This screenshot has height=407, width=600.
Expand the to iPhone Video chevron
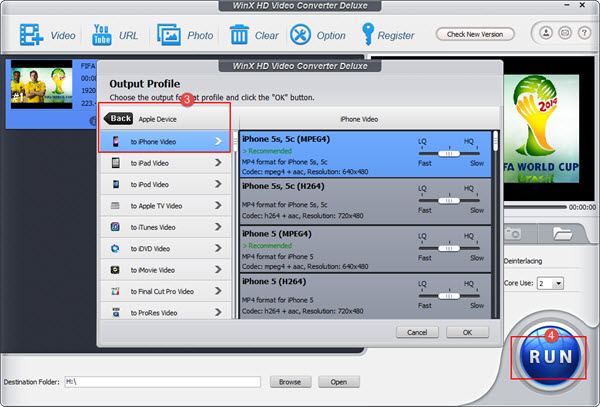[x=218, y=141]
